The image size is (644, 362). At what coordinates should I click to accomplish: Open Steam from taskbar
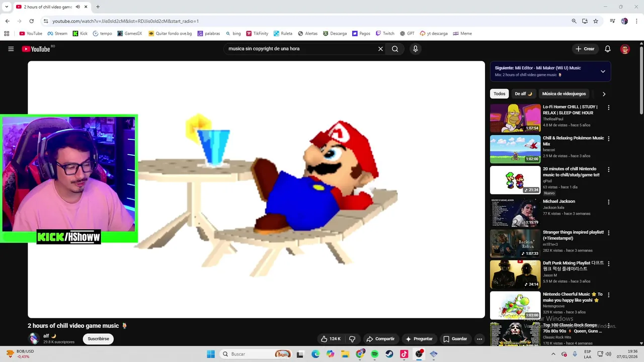389,354
